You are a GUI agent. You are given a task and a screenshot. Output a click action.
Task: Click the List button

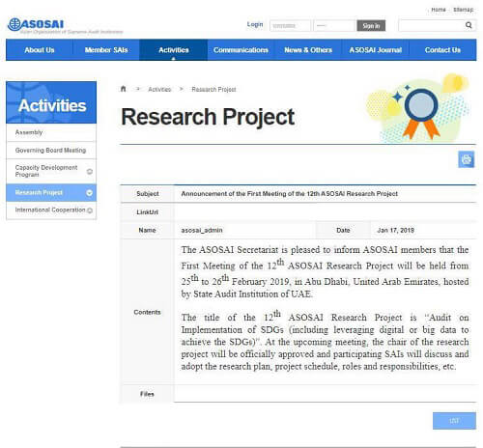click(454, 421)
